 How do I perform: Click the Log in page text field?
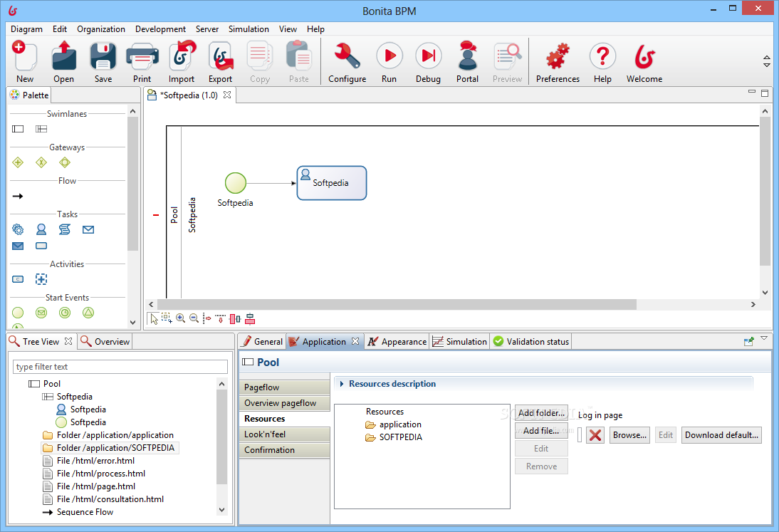[x=580, y=435]
